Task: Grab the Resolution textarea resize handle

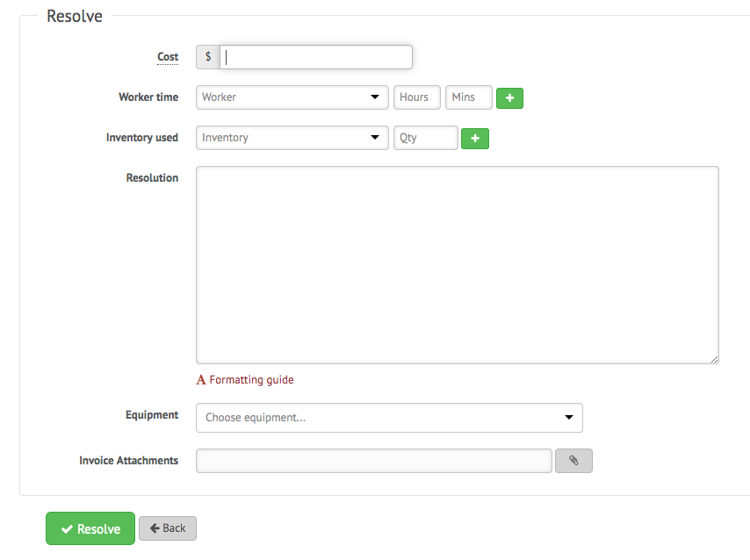Action: point(714,358)
